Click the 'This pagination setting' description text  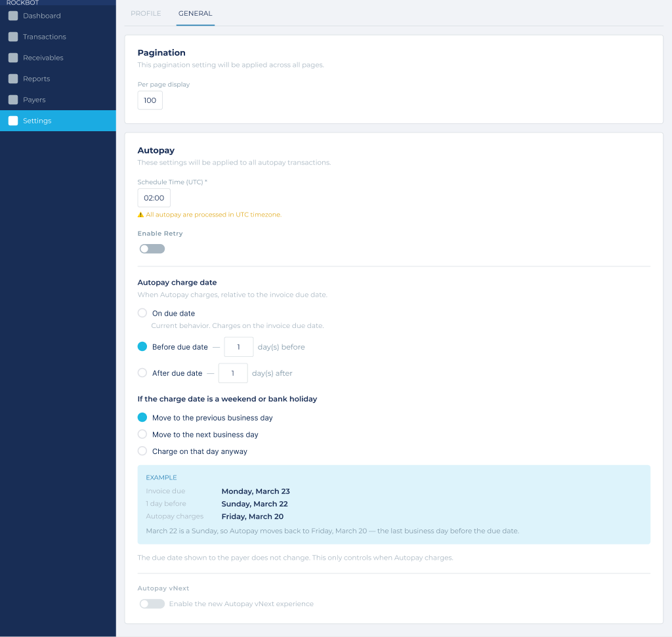(230, 65)
